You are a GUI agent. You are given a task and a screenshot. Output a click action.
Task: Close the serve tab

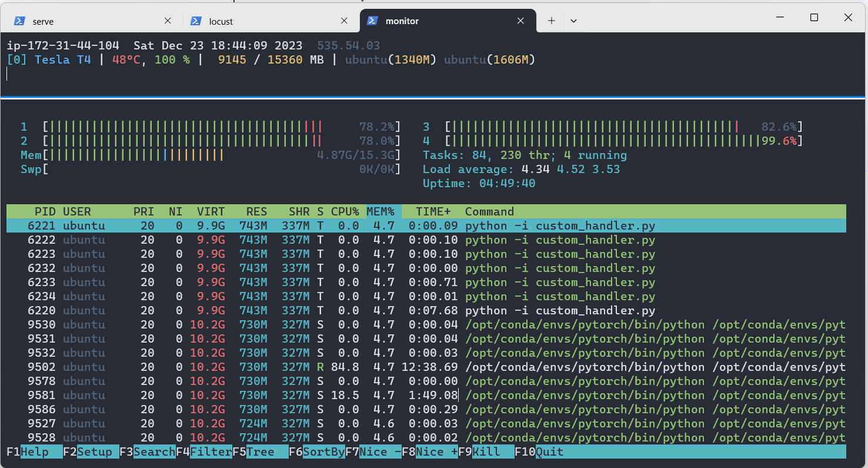(168, 21)
